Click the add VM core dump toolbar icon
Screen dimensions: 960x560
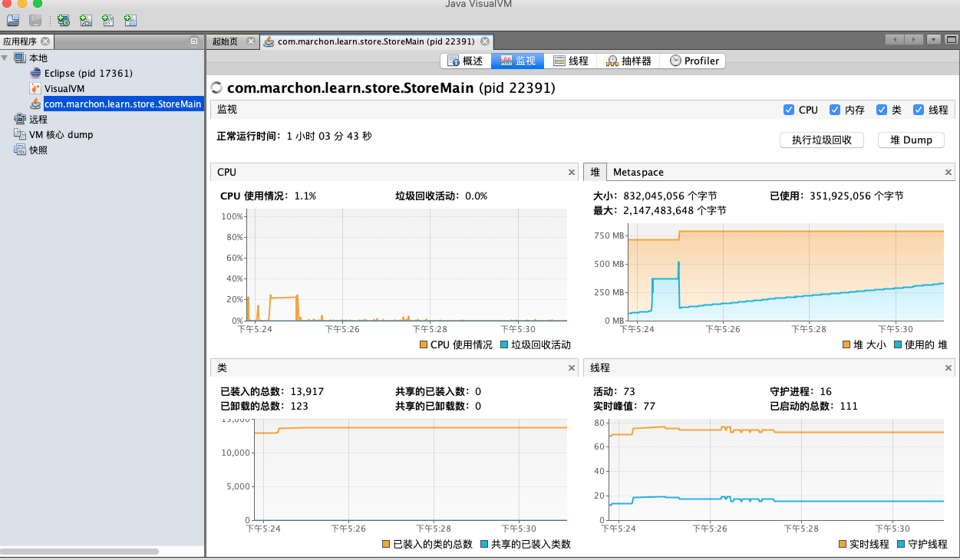point(107,21)
